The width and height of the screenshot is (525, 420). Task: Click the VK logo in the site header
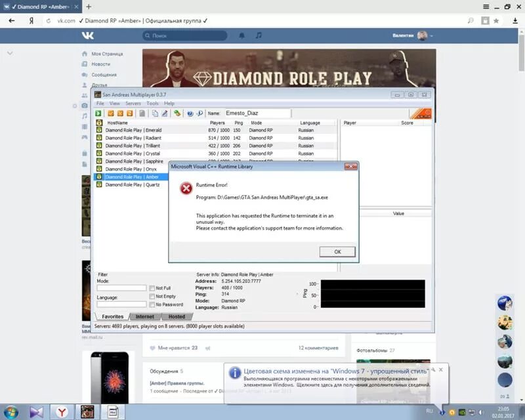coord(88,35)
